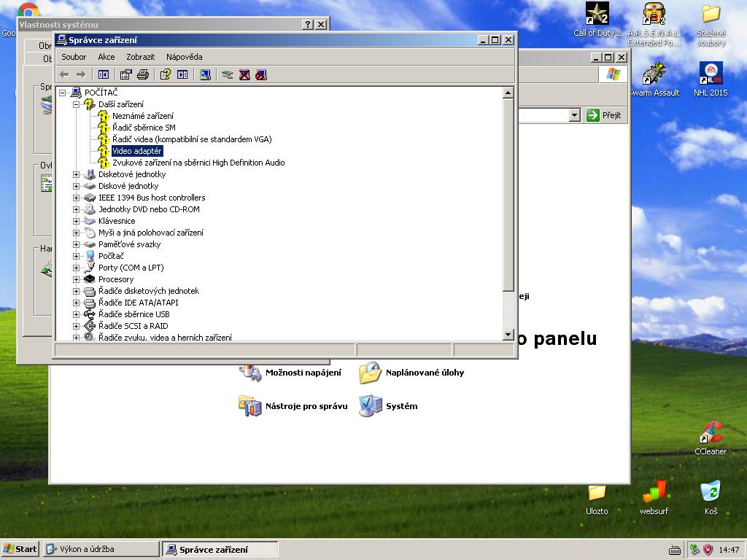This screenshot has height=560, width=747.
Task: Expand the Procesory category
Action: [x=76, y=279]
